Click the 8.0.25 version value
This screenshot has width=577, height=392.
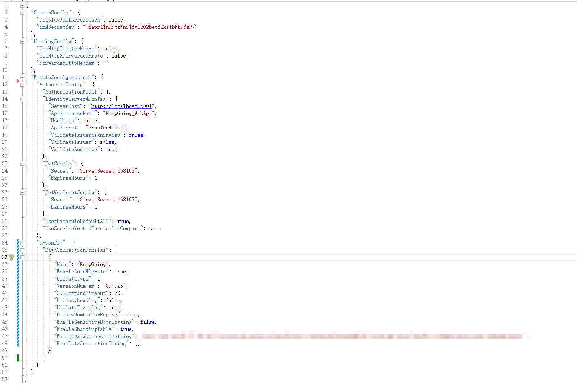[x=114, y=286]
